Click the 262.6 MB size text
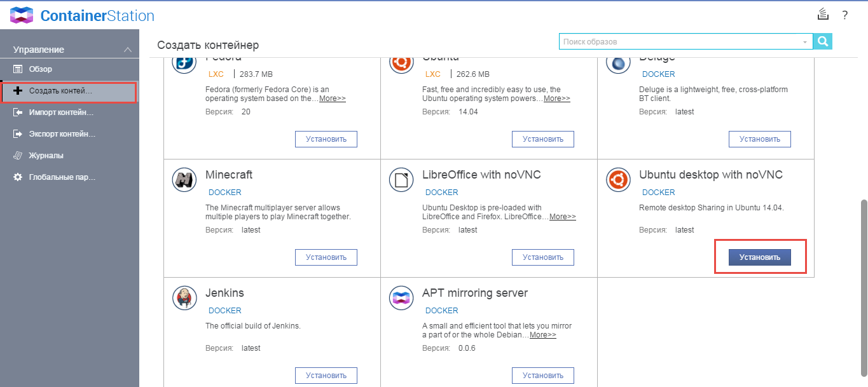Screen dimensions: 868x387 (x=473, y=74)
